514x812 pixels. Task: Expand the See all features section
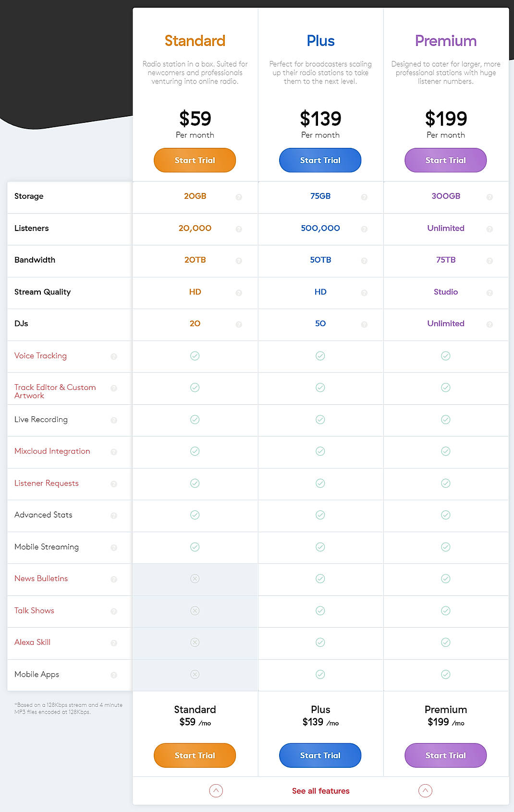coord(320,790)
